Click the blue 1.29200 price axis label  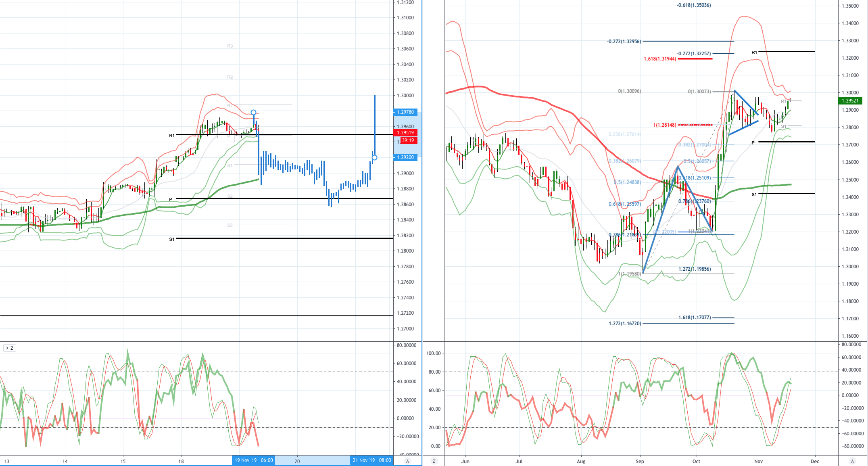pyautogui.click(x=405, y=157)
